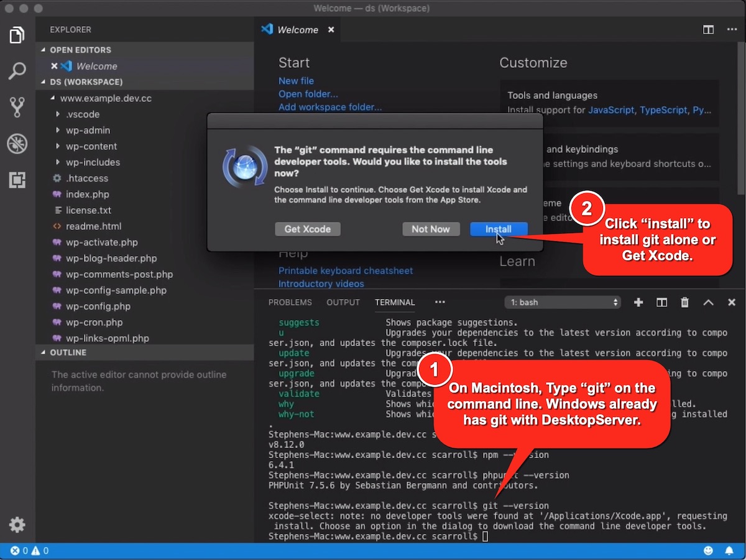Click Get Xcode in the dialog
Image resolution: width=746 pixels, height=560 pixels.
(x=308, y=229)
